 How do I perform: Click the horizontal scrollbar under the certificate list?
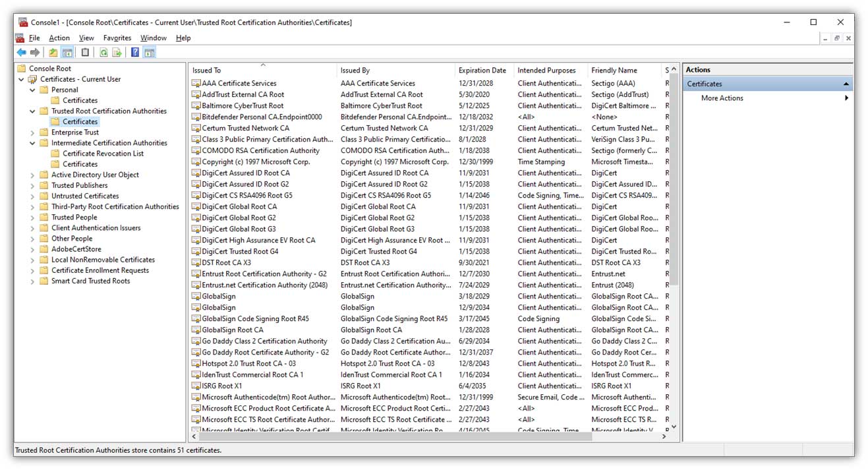428,436
